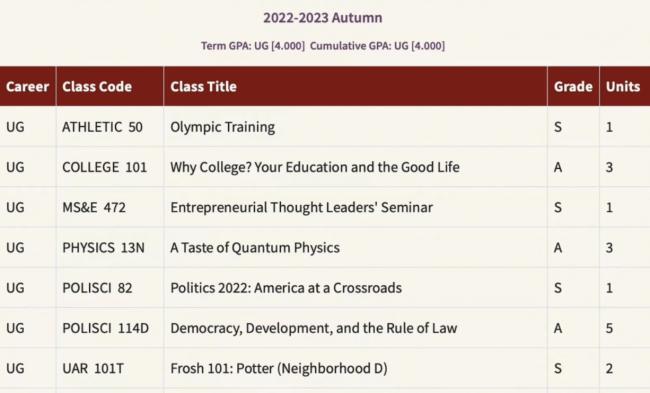Viewport: 650px width, 393px height.
Task: Click Entrepreneurial Thought Leaders' Seminar title
Action: coord(301,207)
